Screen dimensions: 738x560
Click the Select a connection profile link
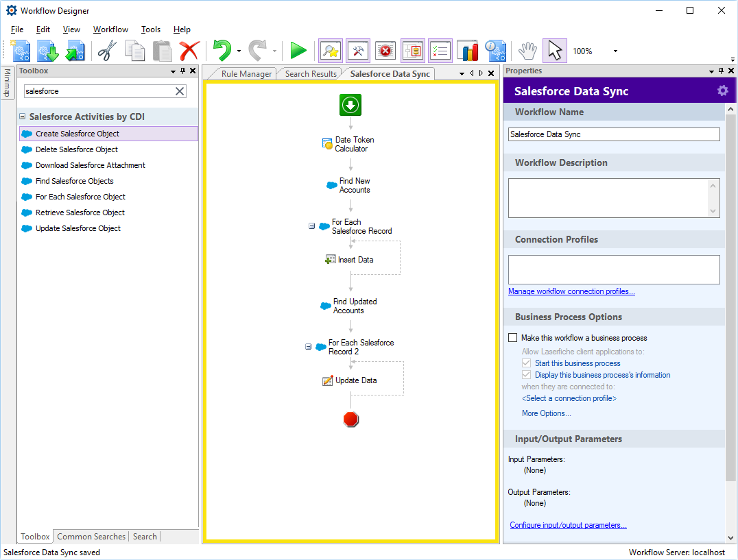click(x=569, y=398)
